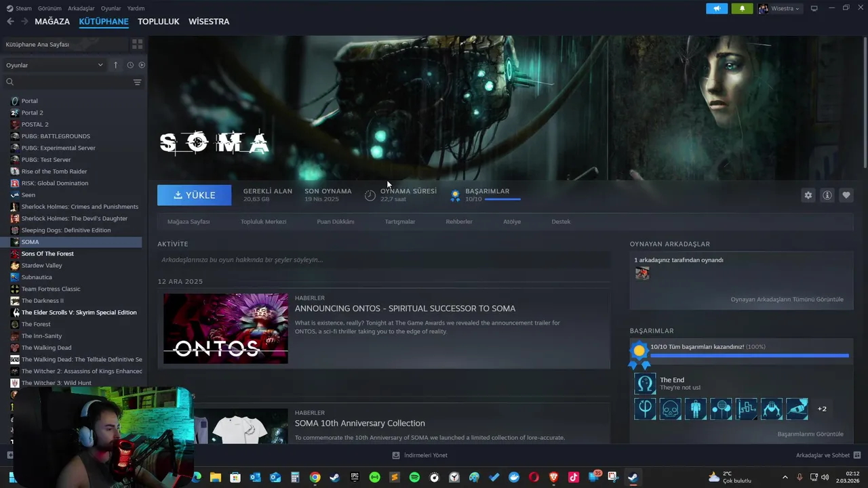
Task: Add SOMA to favorites heart icon
Action: [x=846, y=195]
